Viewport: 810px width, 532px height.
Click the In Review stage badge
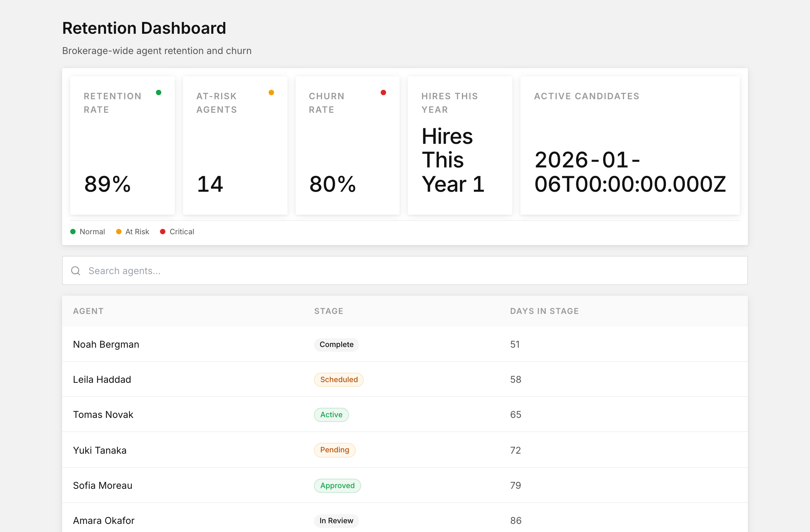click(x=336, y=521)
